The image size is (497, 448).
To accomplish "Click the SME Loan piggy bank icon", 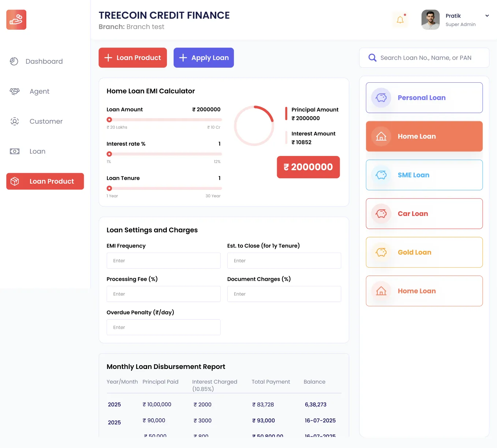I will [381, 175].
